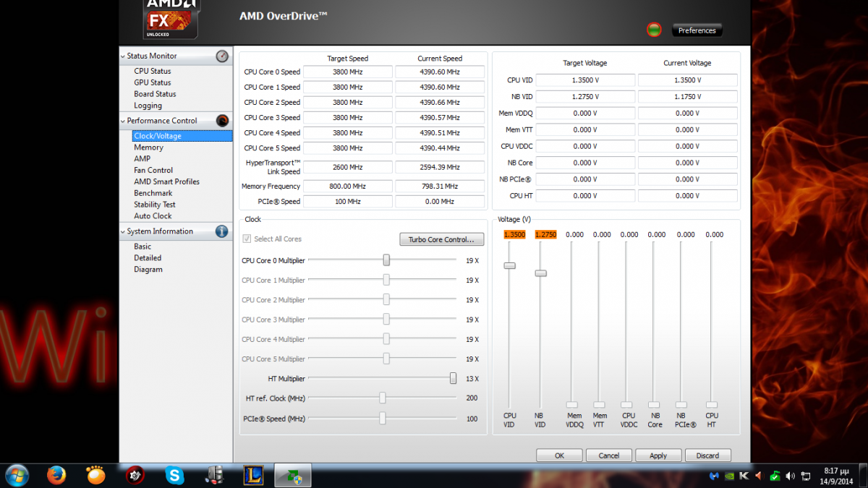Click the green status indicator beside Preferences

(x=654, y=30)
